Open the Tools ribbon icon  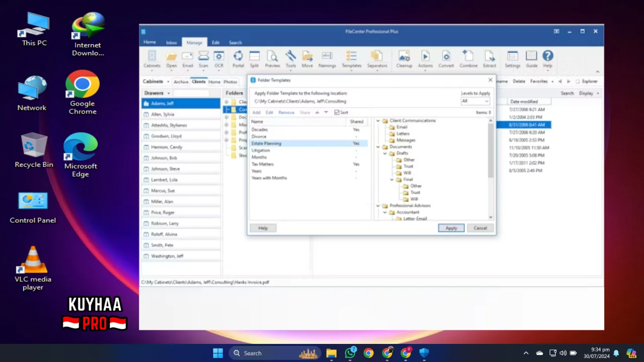point(291,59)
